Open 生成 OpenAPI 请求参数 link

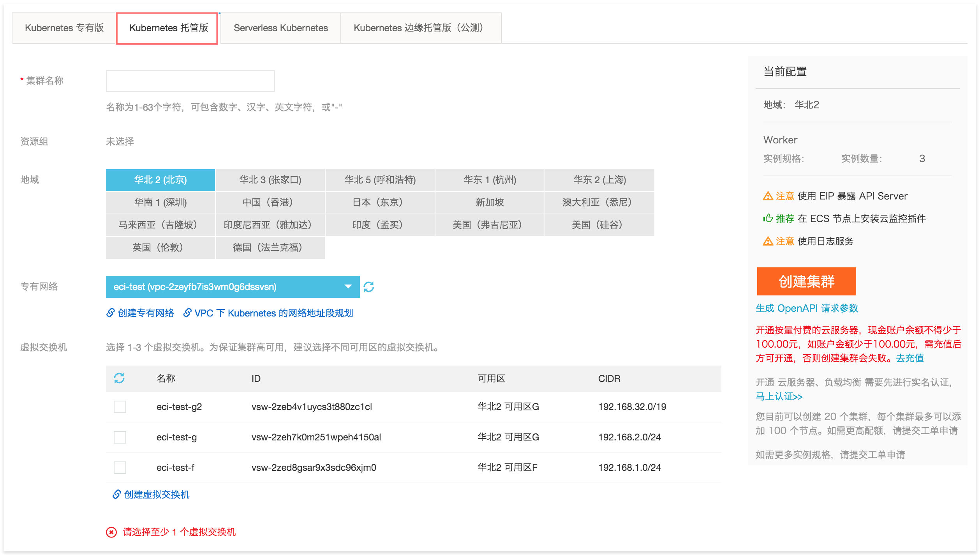click(807, 308)
